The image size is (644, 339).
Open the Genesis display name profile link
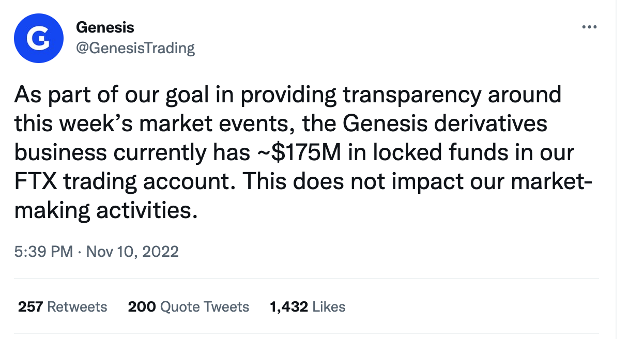pyautogui.click(x=105, y=26)
